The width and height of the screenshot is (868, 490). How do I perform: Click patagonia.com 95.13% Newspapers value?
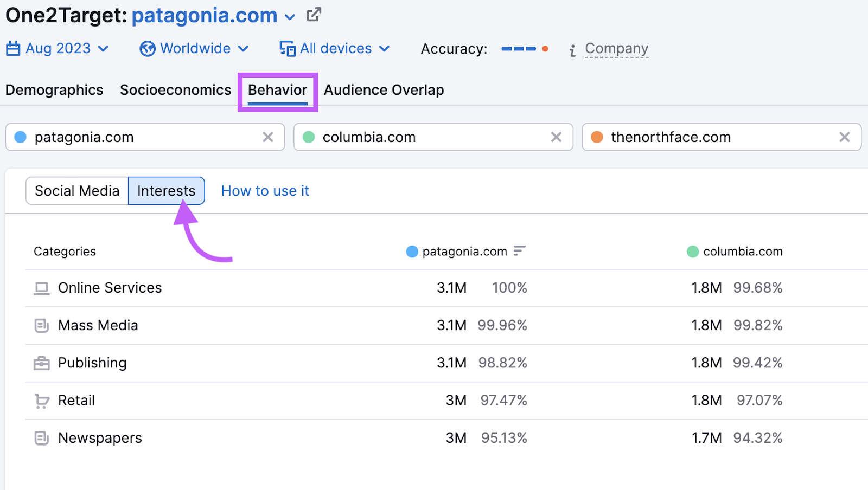click(504, 438)
